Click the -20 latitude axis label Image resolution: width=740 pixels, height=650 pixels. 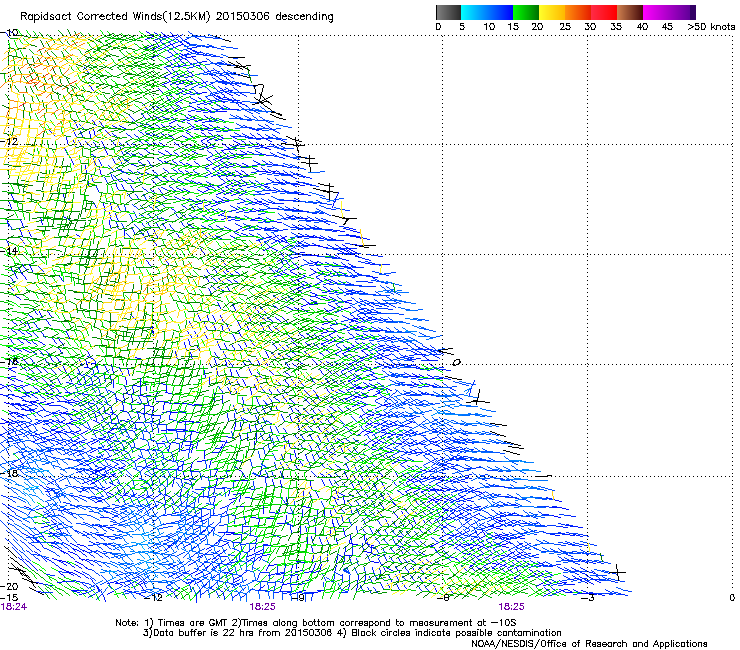point(9,586)
